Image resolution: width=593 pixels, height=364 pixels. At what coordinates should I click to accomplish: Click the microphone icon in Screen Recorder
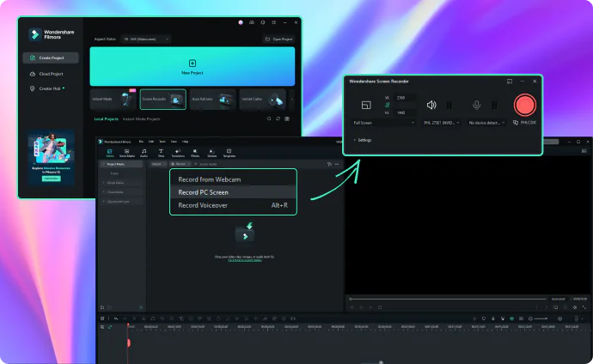point(476,105)
